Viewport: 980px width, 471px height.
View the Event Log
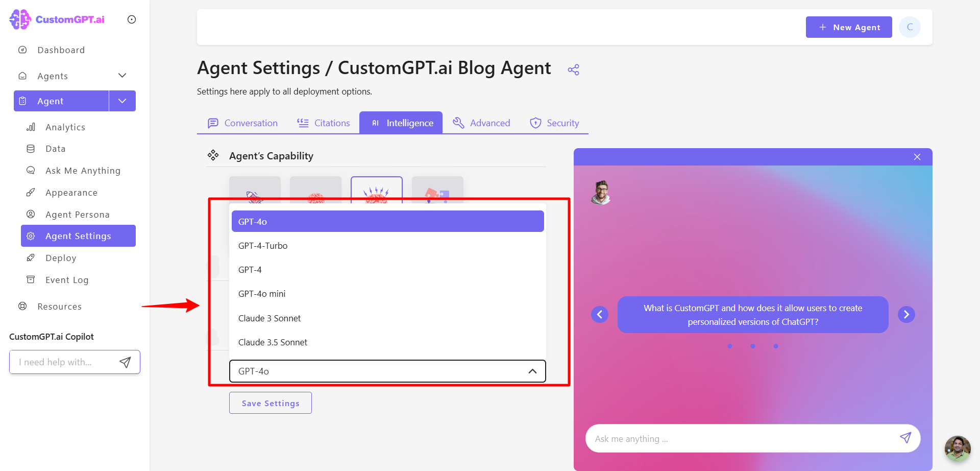(67, 280)
